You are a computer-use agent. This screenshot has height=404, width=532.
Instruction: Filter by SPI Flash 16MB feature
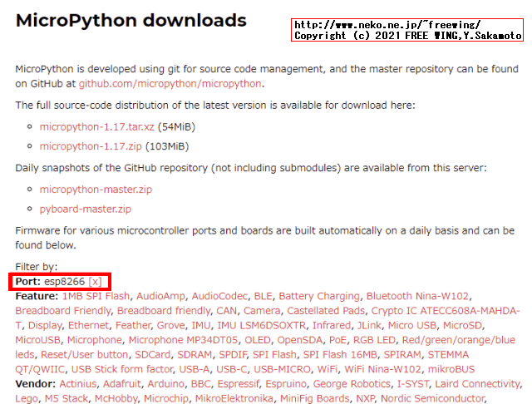tap(340, 354)
